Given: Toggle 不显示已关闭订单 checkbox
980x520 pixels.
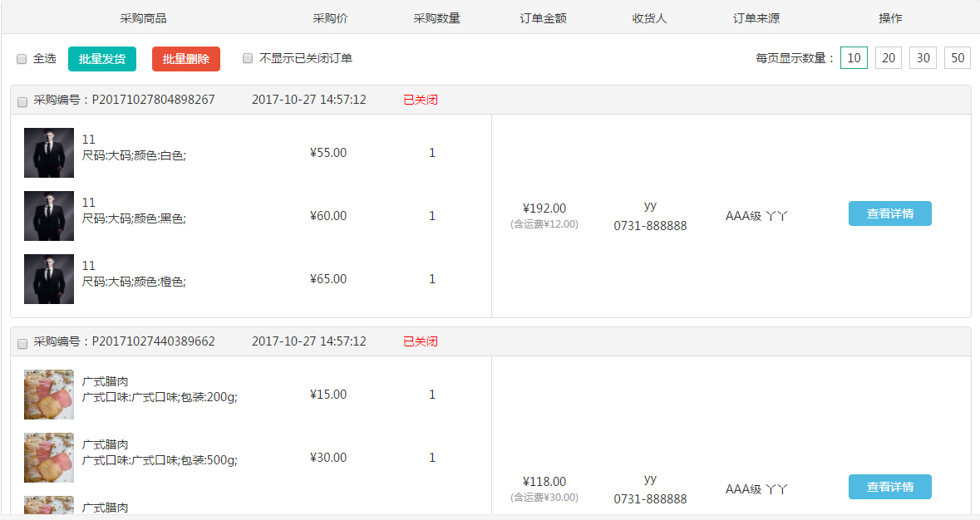Looking at the screenshot, I should pos(248,58).
